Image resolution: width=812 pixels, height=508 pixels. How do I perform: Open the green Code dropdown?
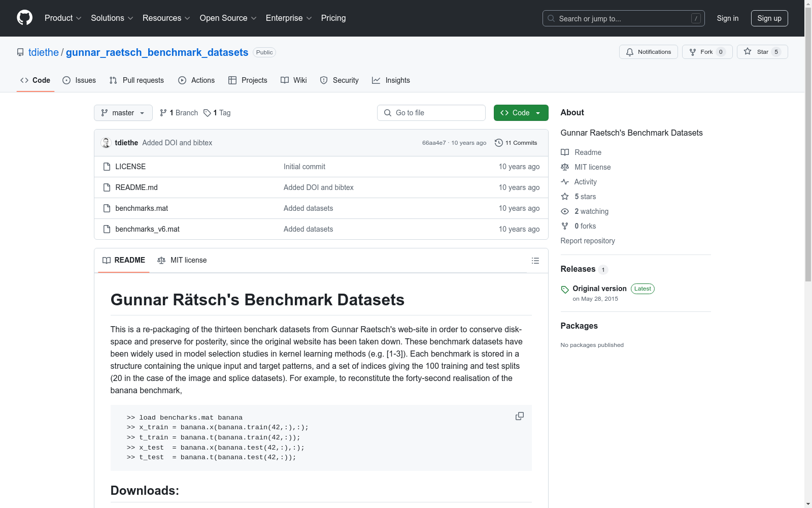tap(521, 113)
